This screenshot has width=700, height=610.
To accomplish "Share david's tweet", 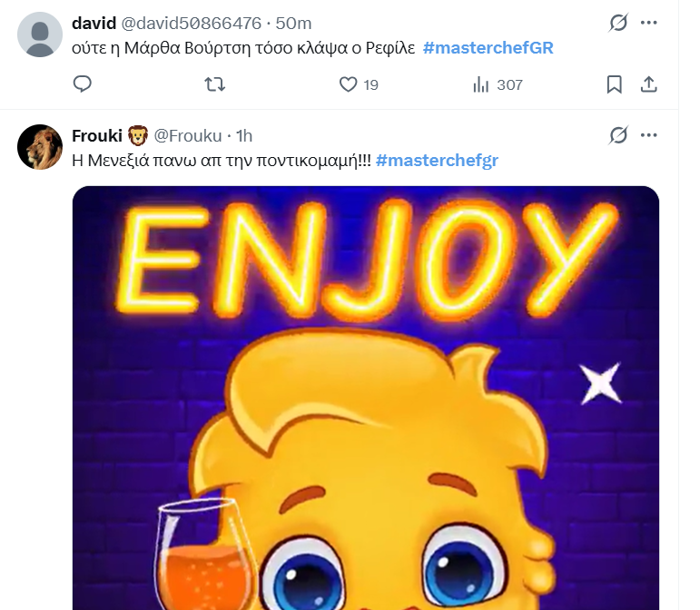I will [648, 84].
